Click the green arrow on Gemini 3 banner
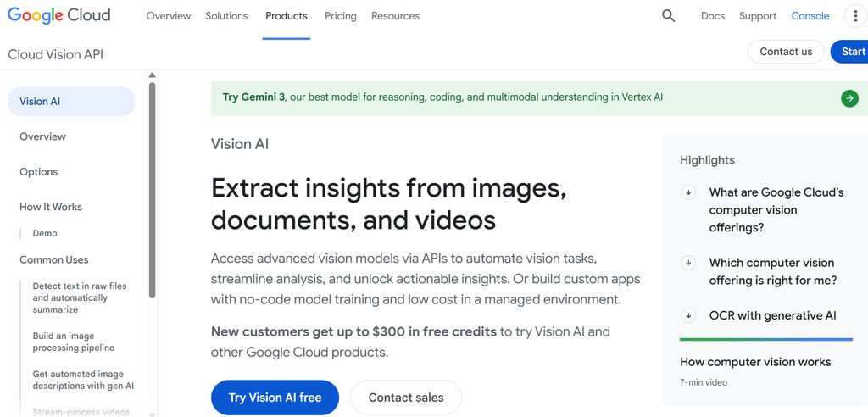The height and width of the screenshot is (417, 868). click(x=849, y=98)
